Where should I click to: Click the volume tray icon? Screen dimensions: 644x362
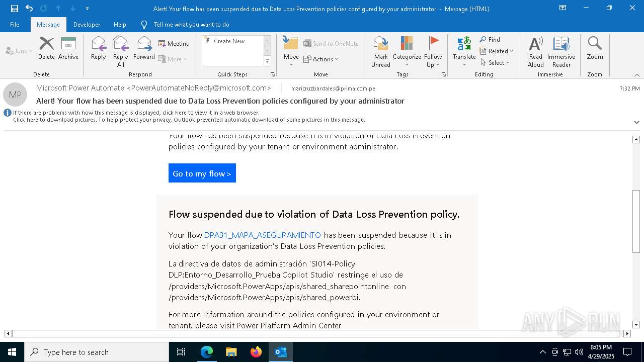[579, 352]
